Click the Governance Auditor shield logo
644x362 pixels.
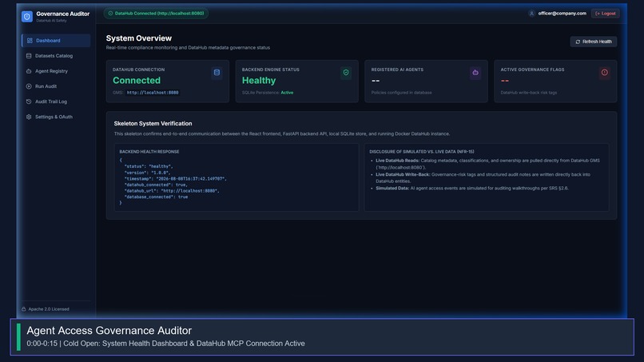click(x=27, y=17)
